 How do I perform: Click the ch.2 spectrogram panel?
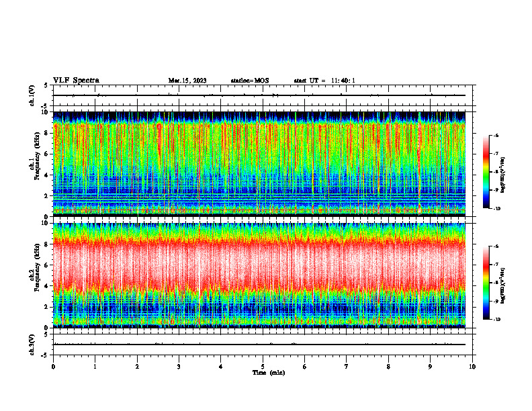(x=259, y=275)
